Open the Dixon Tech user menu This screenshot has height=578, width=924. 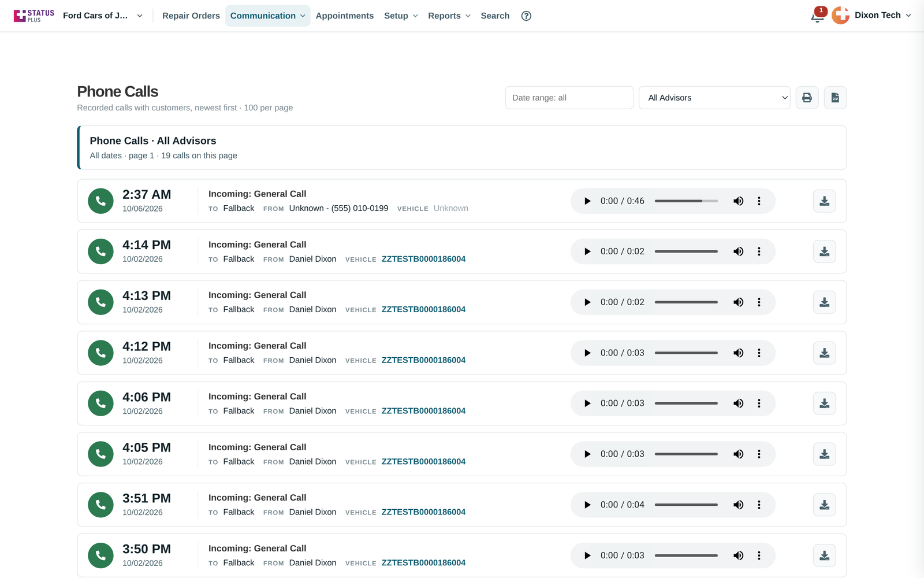(871, 16)
